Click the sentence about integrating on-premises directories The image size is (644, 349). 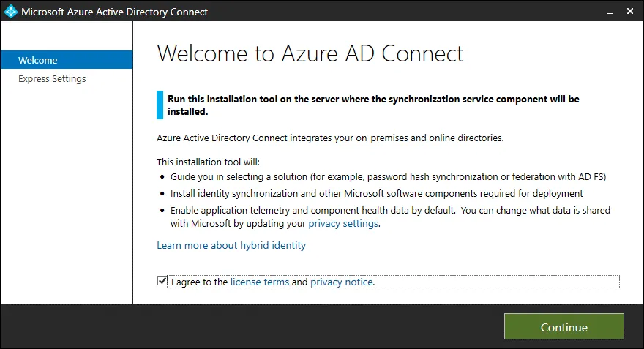click(x=330, y=138)
